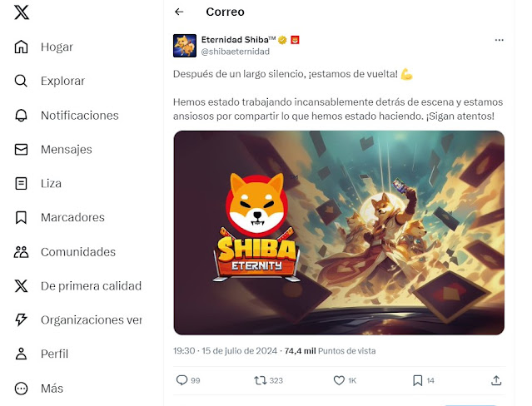Open Marcadores bookmarks icon

[x=21, y=217]
